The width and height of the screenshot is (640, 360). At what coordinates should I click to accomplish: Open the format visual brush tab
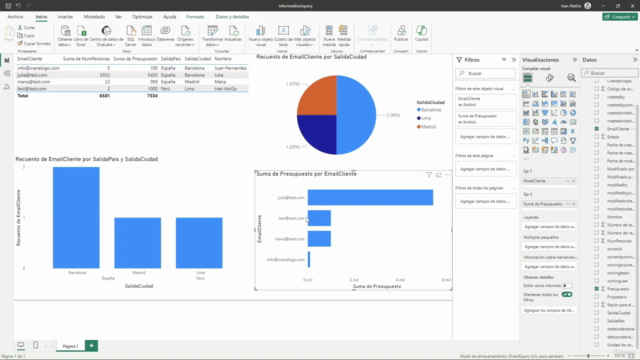point(550,78)
